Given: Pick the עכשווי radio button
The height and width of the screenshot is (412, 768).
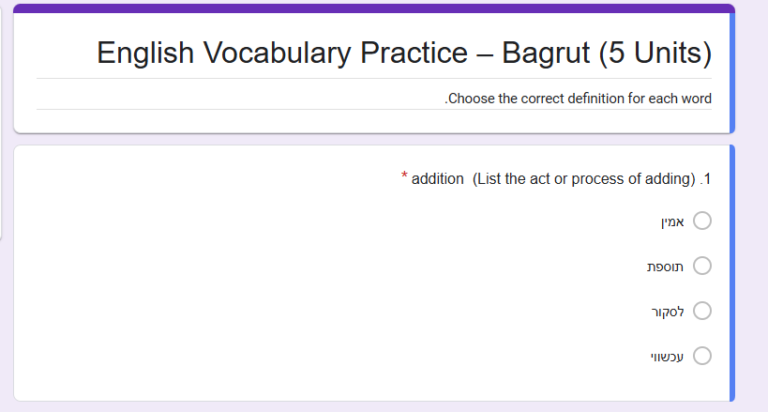Looking at the screenshot, I should coord(702,355).
